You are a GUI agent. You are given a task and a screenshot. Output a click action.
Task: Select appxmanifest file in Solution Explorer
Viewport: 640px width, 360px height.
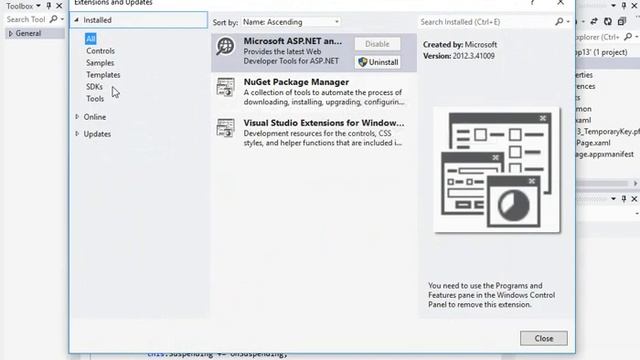click(605, 154)
